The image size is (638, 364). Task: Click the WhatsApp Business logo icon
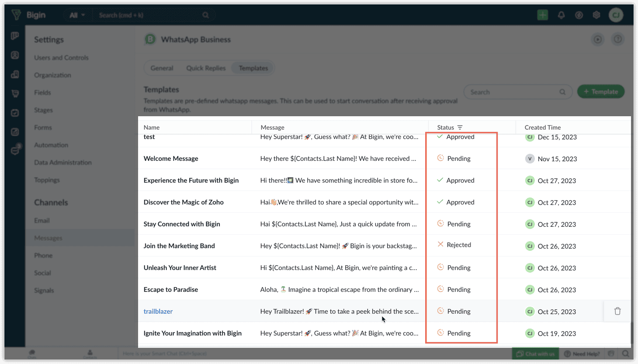(x=150, y=39)
